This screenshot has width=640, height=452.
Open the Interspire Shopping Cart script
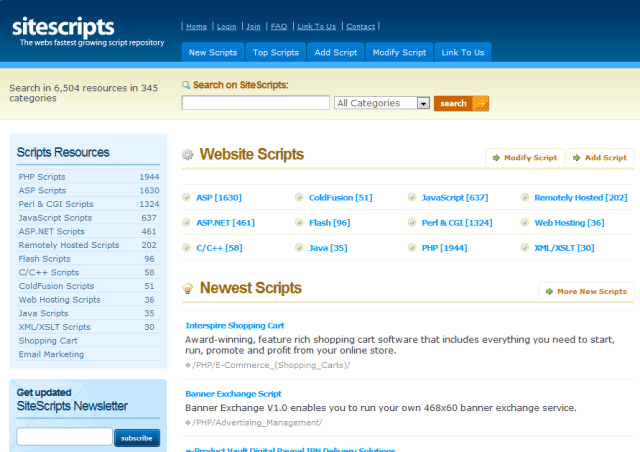click(x=235, y=325)
